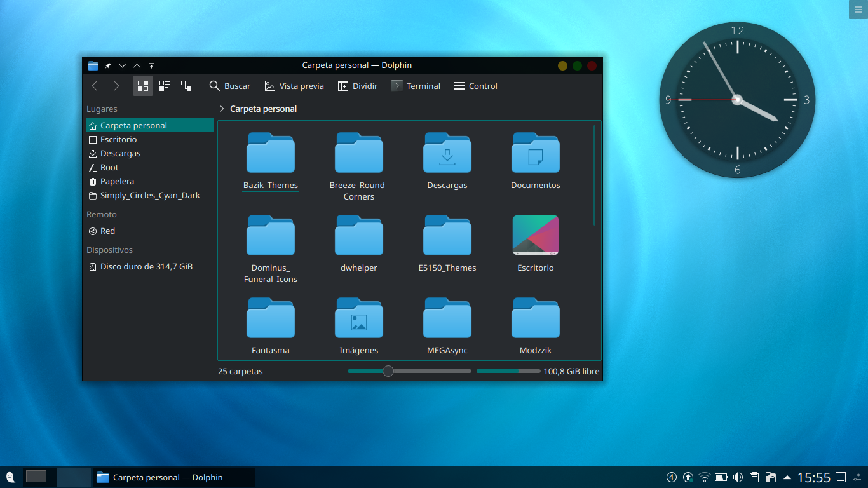This screenshot has width=868, height=488.
Task: Switch to Details tree view mode
Action: click(186, 86)
